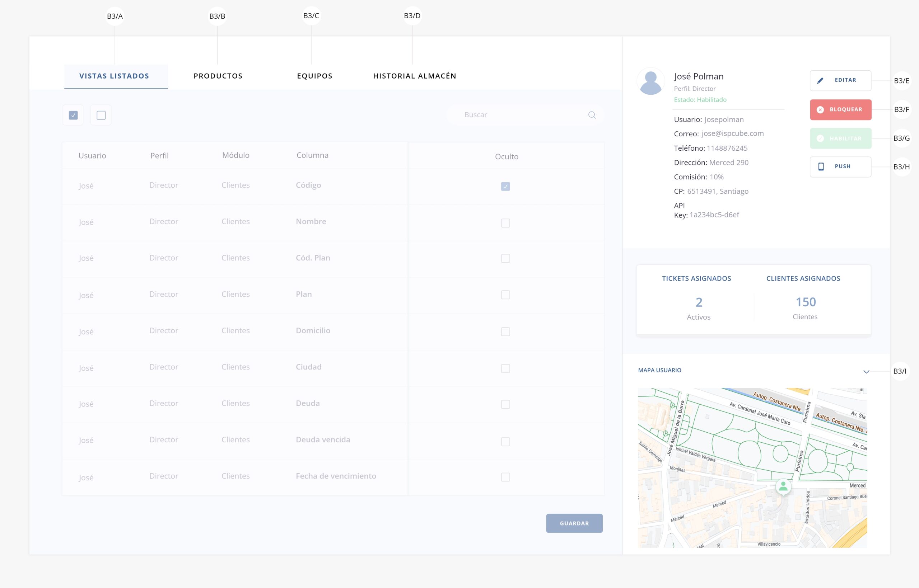
Task: Check Oculto for the Deuda vencida row
Action: pyautogui.click(x=505, y=442)
